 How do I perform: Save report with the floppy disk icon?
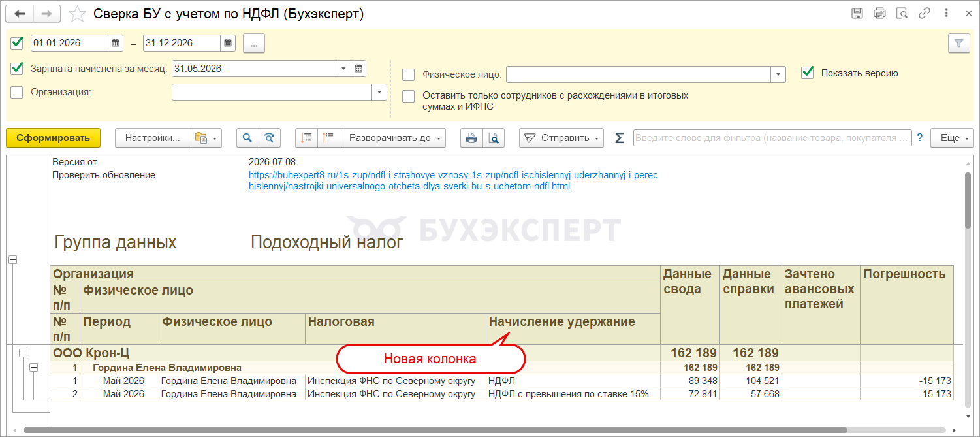pyautogui.click(x=857, y=13)
